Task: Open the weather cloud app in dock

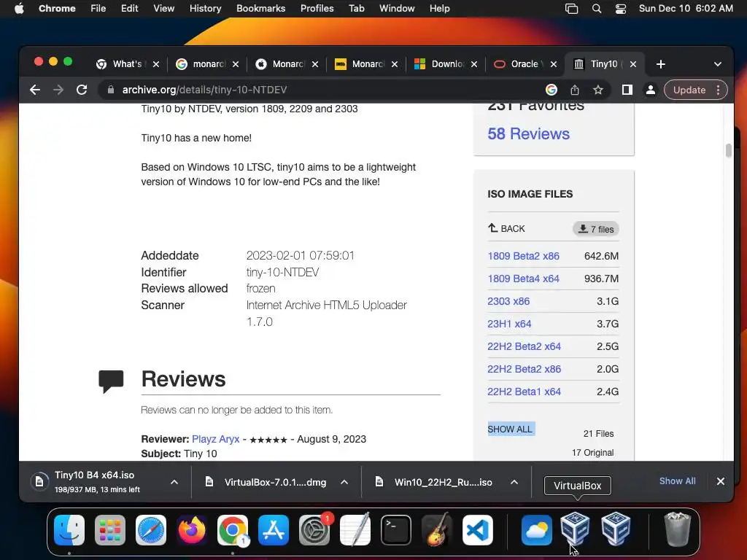Action: 536,530
